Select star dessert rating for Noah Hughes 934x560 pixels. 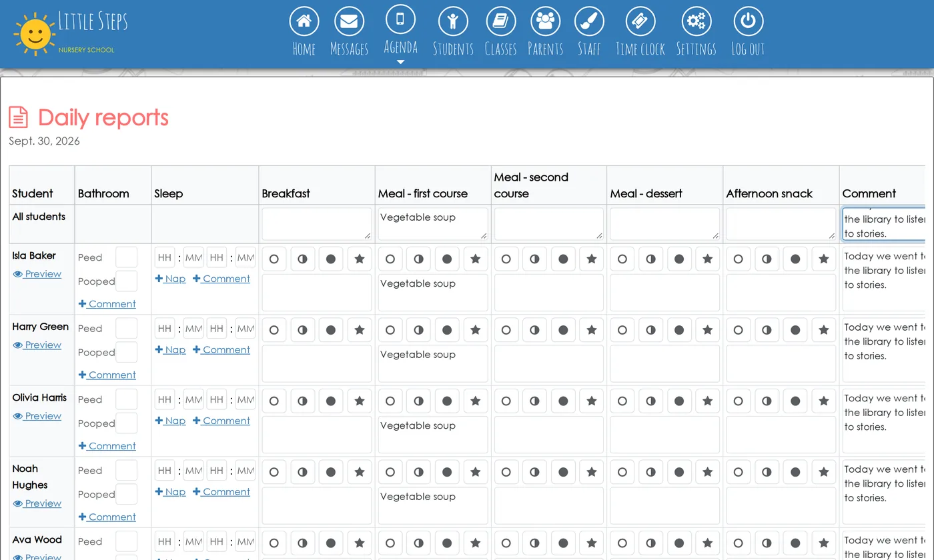[x=708, y=472]
